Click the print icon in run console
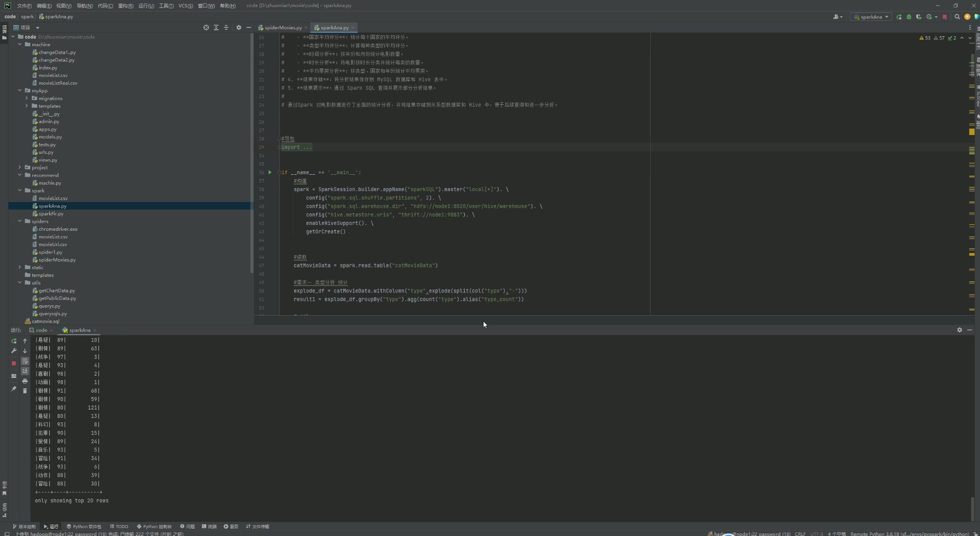This screenshot has width=980, height=536. pos(25,381)
